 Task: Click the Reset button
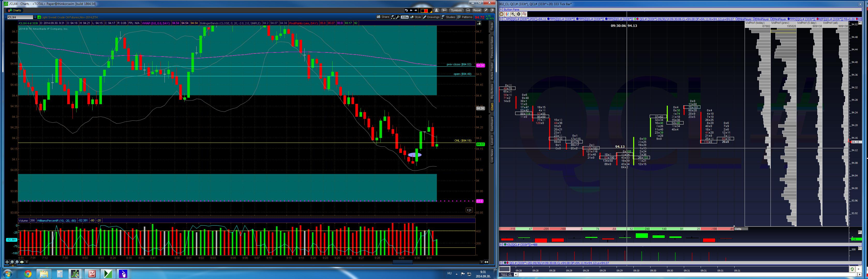pos(477,10)
